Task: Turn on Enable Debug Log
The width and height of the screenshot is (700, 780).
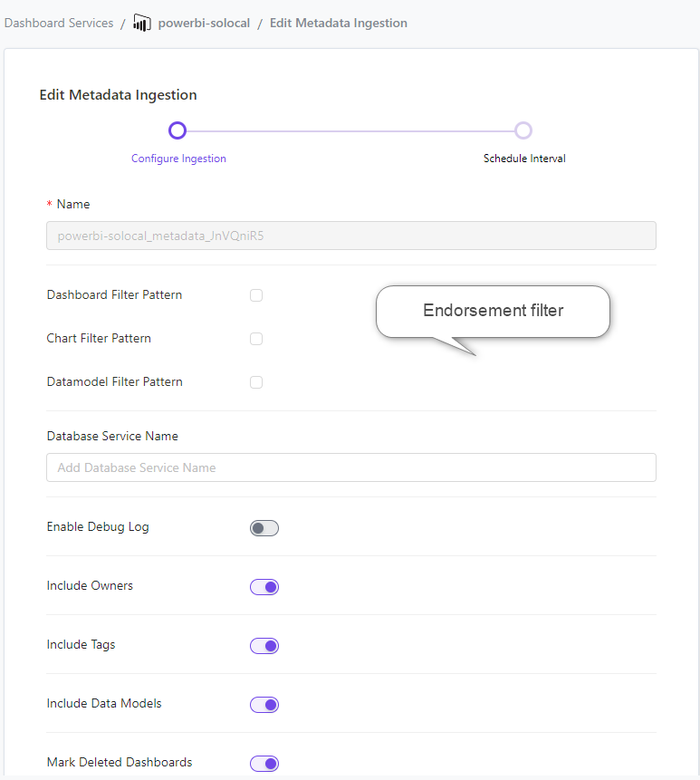Action: tap(264, 527)
